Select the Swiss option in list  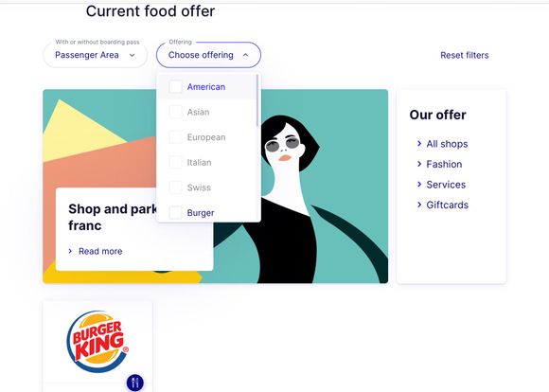[199, 187]
